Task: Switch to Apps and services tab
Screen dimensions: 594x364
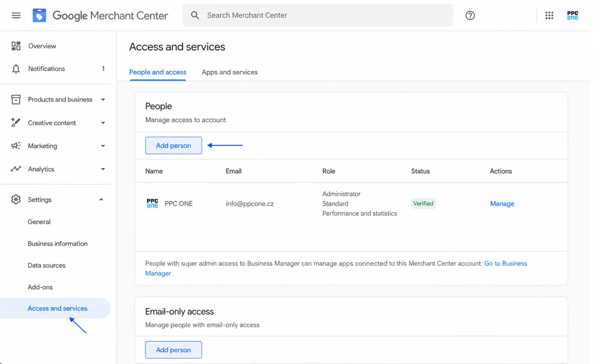Action: point(230,72)
